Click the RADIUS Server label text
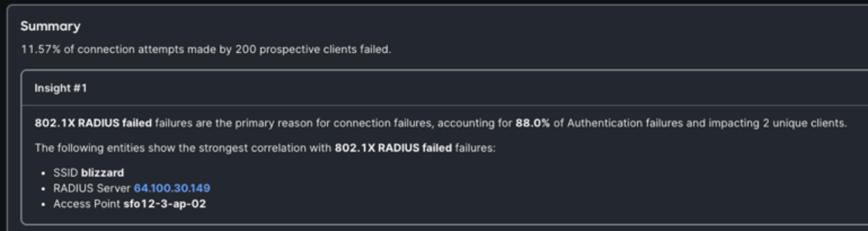The width and height of the screenshot is (868, 231). (92, 188)
